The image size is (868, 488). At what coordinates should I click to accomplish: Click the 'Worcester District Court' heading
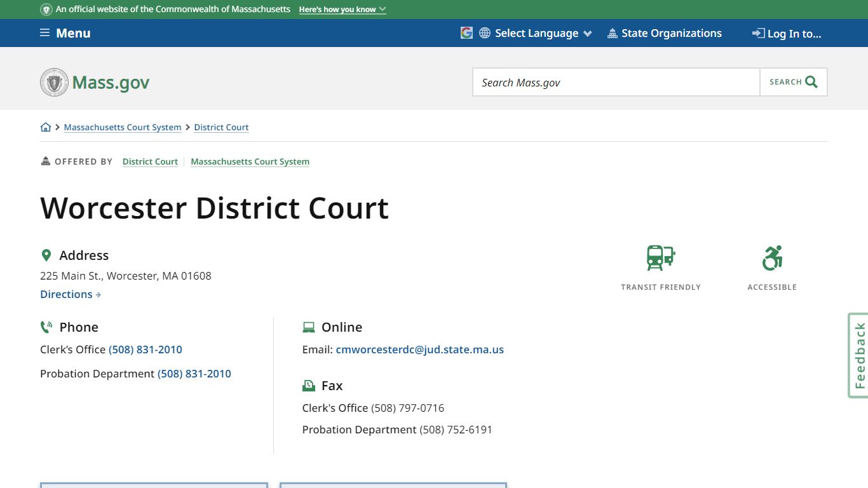pos(215,208)
